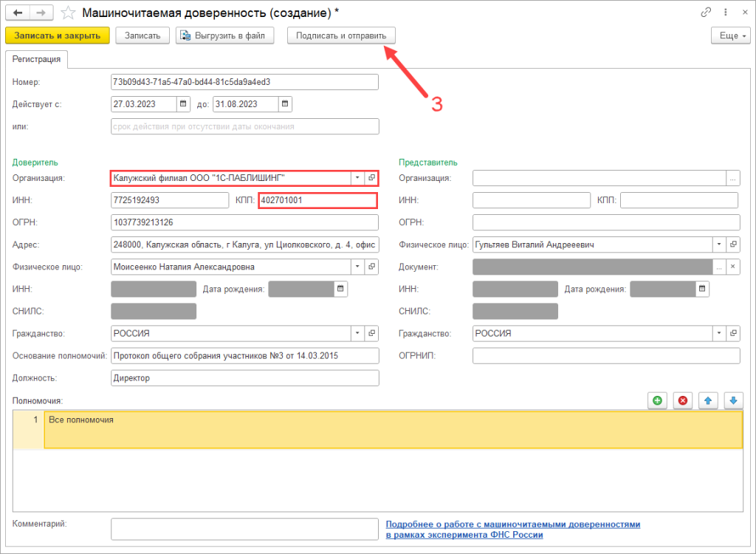Delete selected power with red cross
Screen dimensions: 756x554
pyautogui.click(x=683, y=400)
